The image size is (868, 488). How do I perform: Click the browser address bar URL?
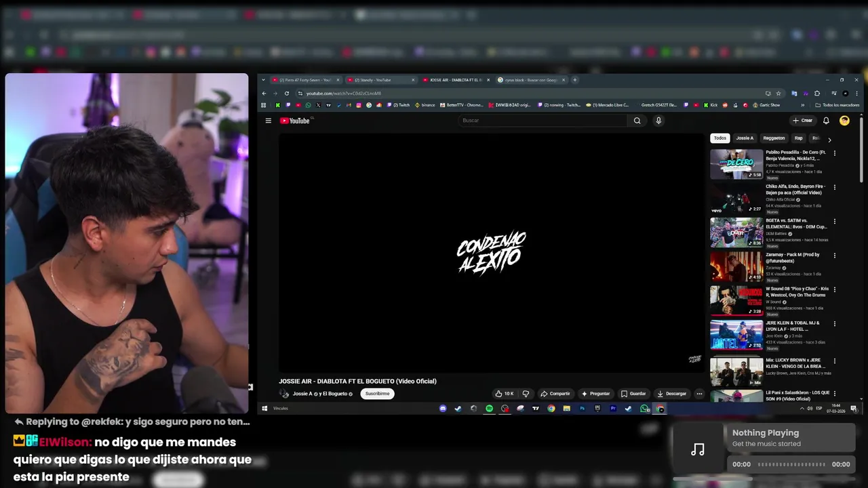click(x=344, y=94)
